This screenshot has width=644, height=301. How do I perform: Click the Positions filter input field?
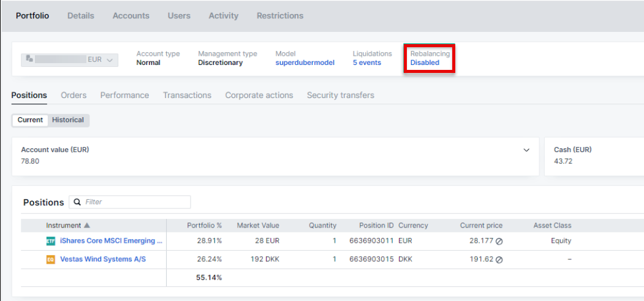coord(136,202)
